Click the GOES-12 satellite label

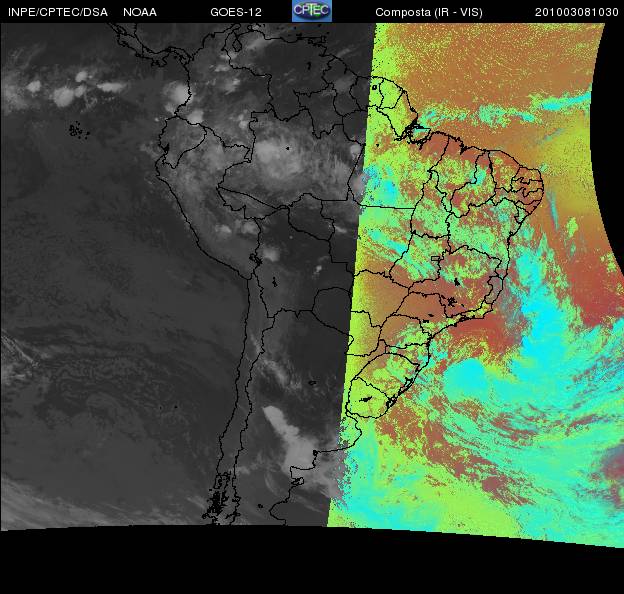tap(236, 12)
